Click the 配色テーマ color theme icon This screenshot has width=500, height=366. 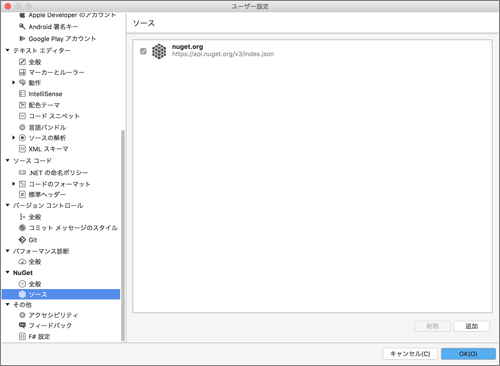click(22, 105)
